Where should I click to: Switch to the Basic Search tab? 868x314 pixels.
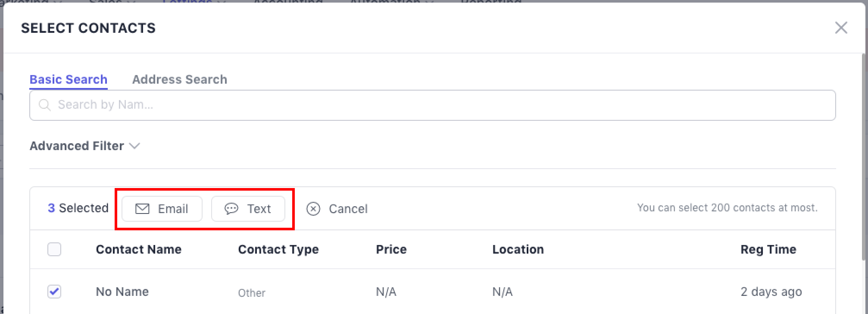tap(69, 79)
